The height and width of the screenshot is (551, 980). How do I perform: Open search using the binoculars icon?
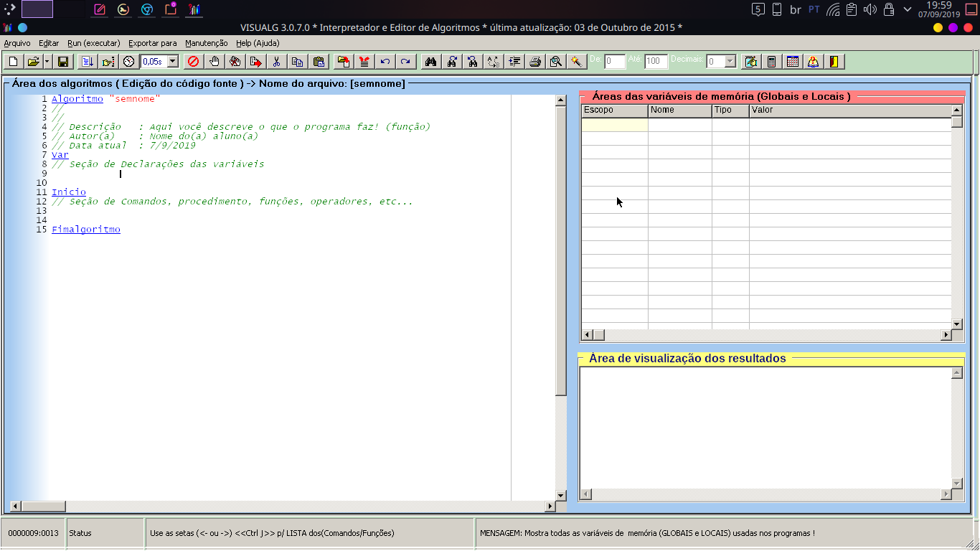tap(430, 62)
